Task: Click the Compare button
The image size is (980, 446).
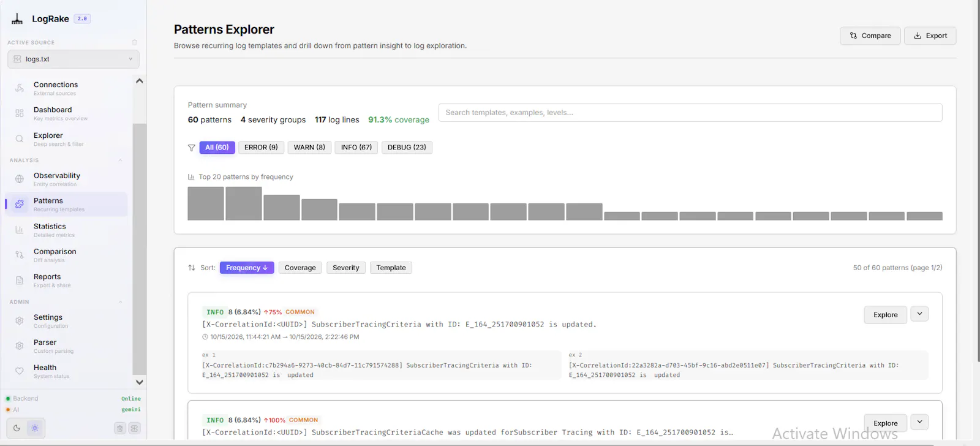Action: point(870,36)
